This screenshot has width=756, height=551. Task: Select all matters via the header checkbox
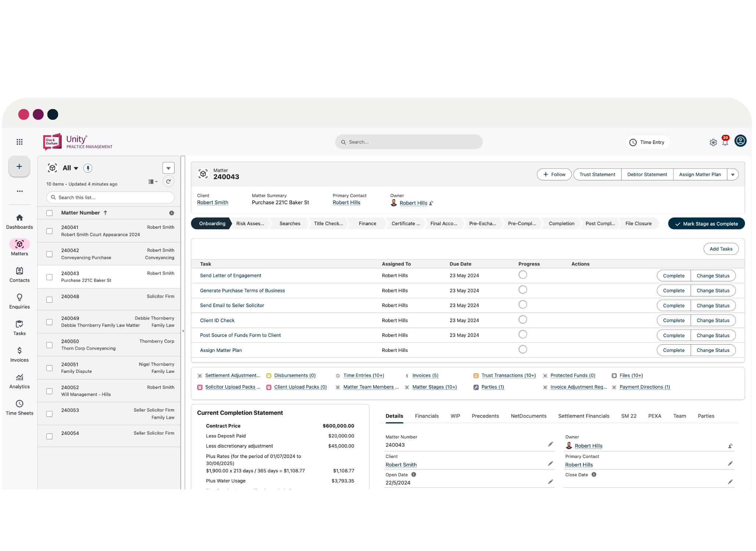(49, 212)
